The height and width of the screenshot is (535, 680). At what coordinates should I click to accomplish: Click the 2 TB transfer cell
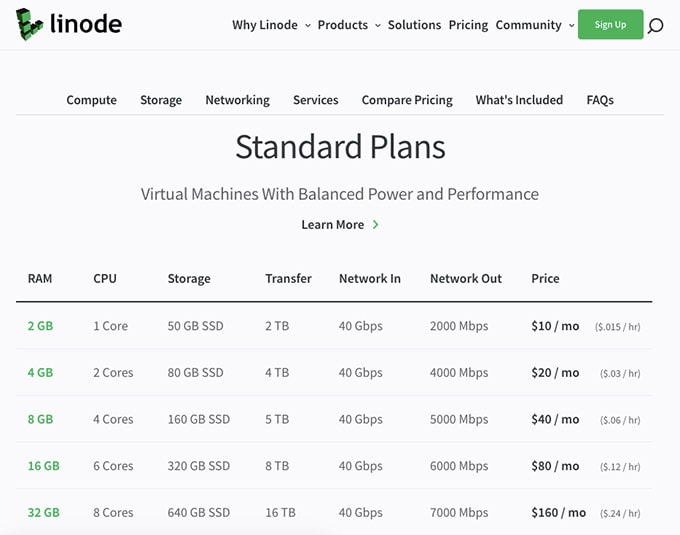(x=277, y=326)
